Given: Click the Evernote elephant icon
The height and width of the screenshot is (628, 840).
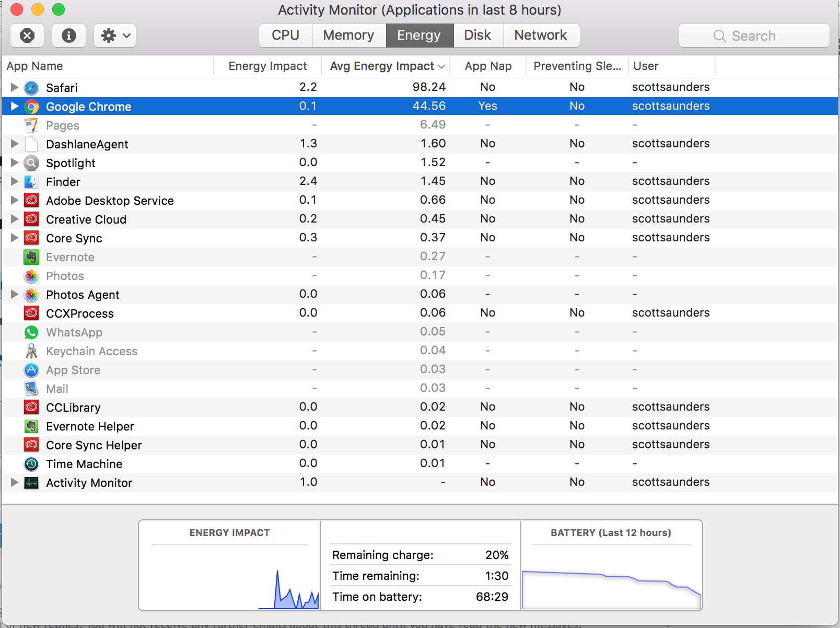Looking at the screenshot, I should click(31, 257).
